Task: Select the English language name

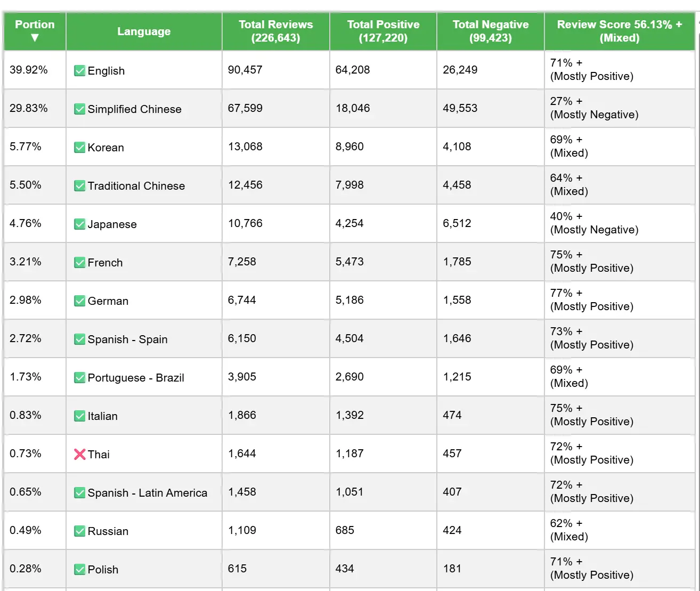Action: pyautogui.click(x=106, y=71)
